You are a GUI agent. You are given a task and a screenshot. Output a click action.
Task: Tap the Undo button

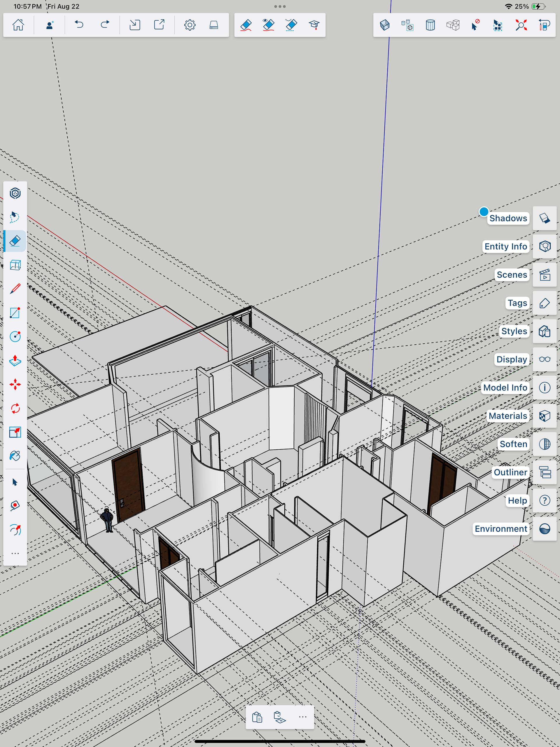pyautogui.click(x=79, y=25)
